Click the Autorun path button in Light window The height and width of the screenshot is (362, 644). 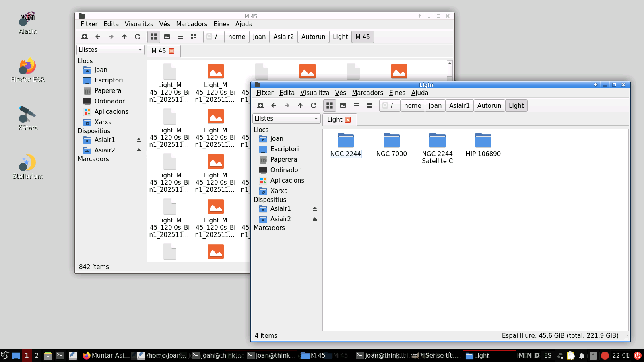tap(489, 105)
